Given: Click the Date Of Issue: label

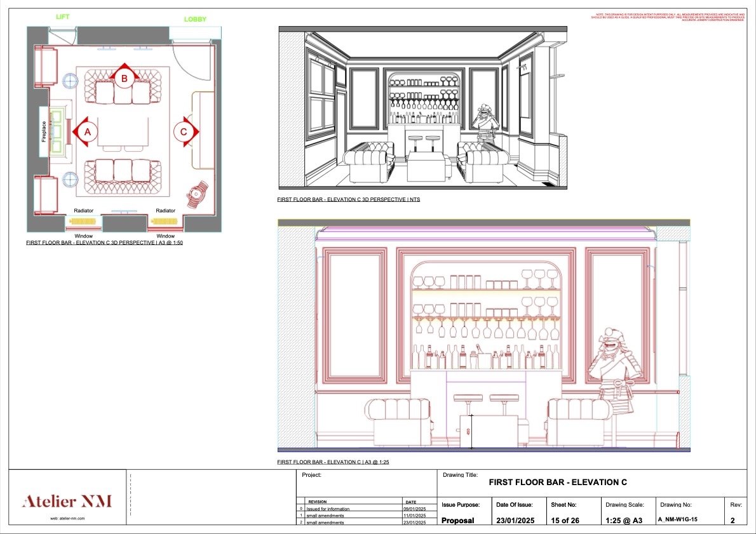Looking at the screenshot, I should coord(515,505).
